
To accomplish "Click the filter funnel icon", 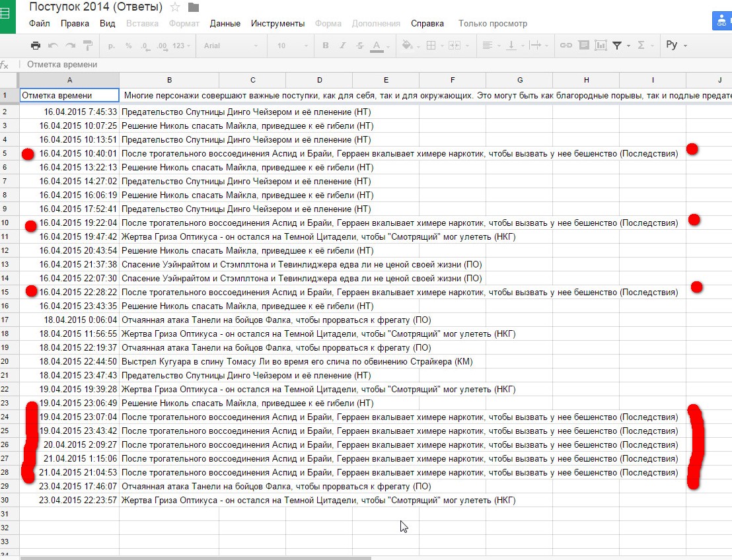I will (x=617, y=46).
